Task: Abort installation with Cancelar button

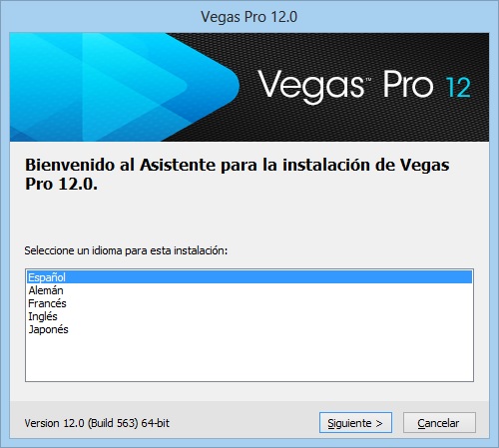Action: click(439, 423)
